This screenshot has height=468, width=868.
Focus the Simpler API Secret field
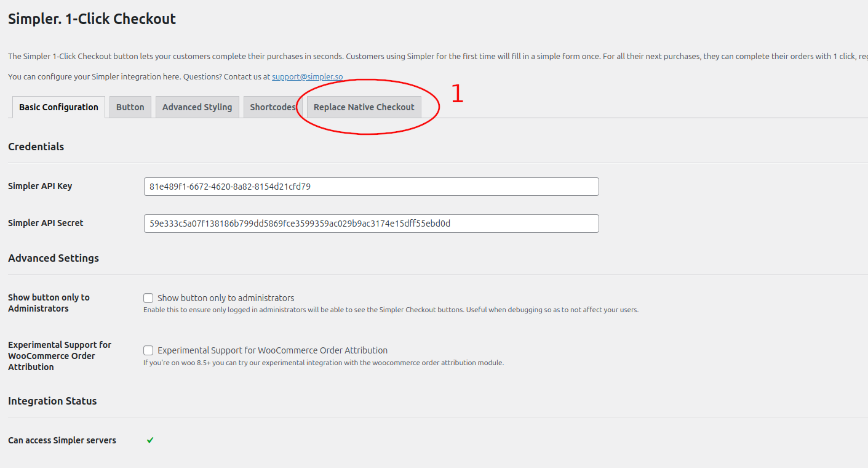371,224
